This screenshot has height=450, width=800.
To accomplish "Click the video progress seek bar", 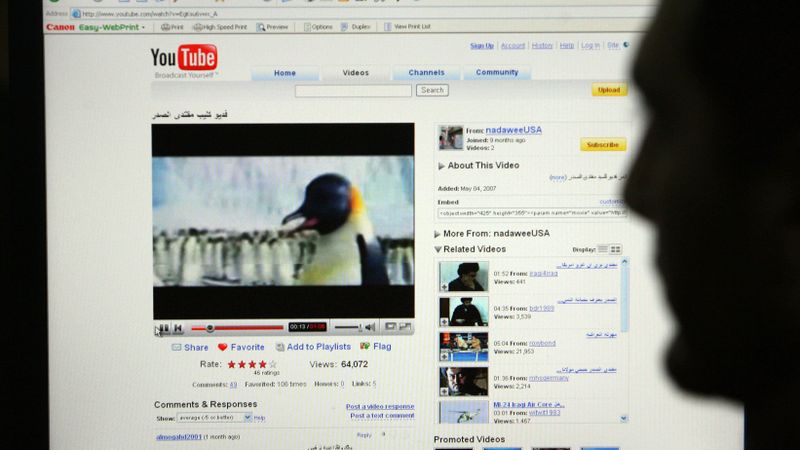I will coord(237,328).
